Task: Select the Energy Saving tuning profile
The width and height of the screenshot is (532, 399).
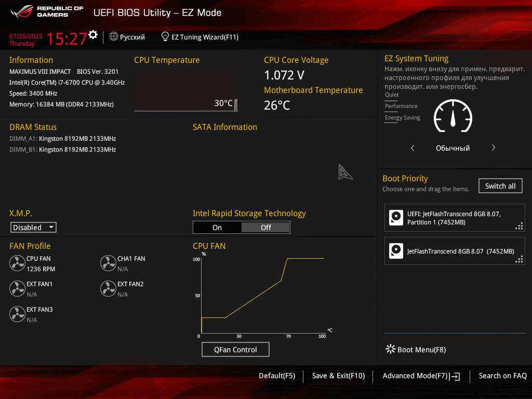Action: (403, 118)
